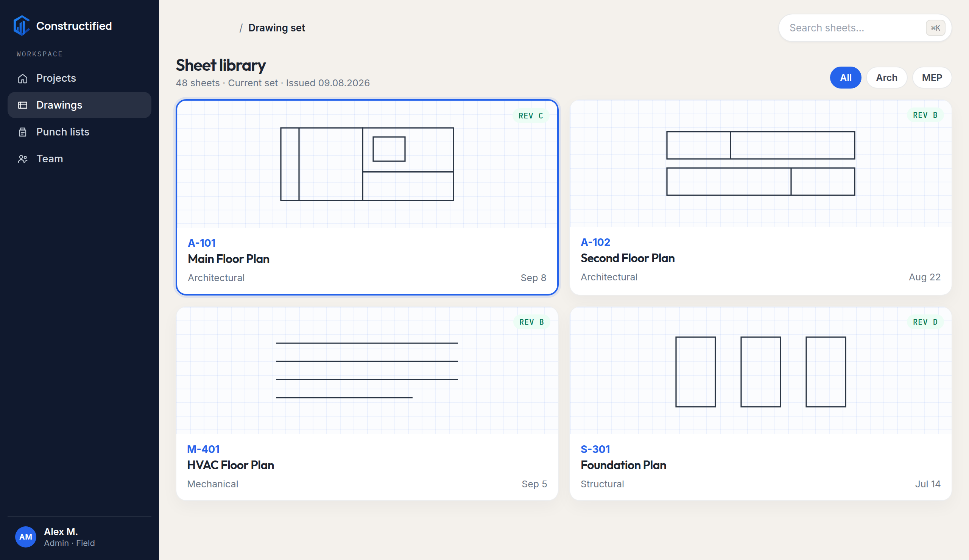Open Punch lists page

[x=79, y=132]
